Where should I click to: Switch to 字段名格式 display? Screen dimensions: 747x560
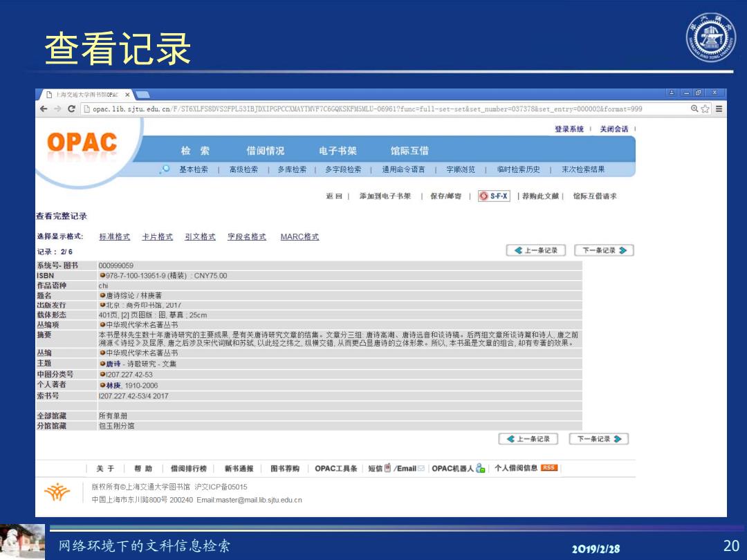(x=247, y=236)
